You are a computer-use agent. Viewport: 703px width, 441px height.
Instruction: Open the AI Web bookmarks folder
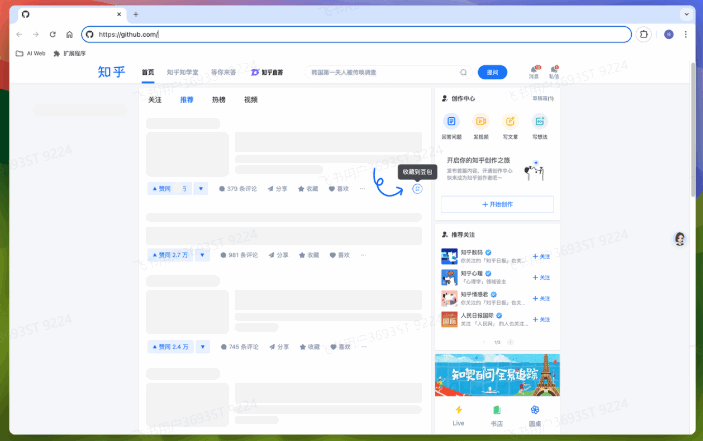point(30,53)
